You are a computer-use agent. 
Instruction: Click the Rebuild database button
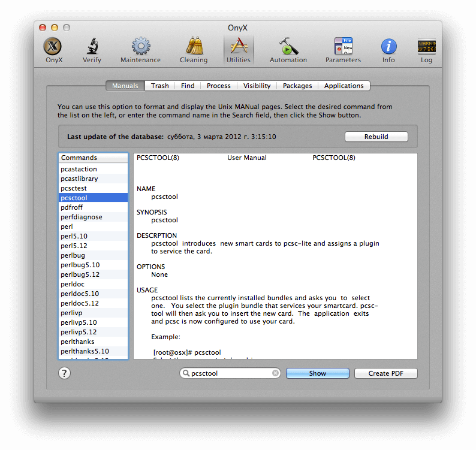pyautogui.click(x=376, y=137)
